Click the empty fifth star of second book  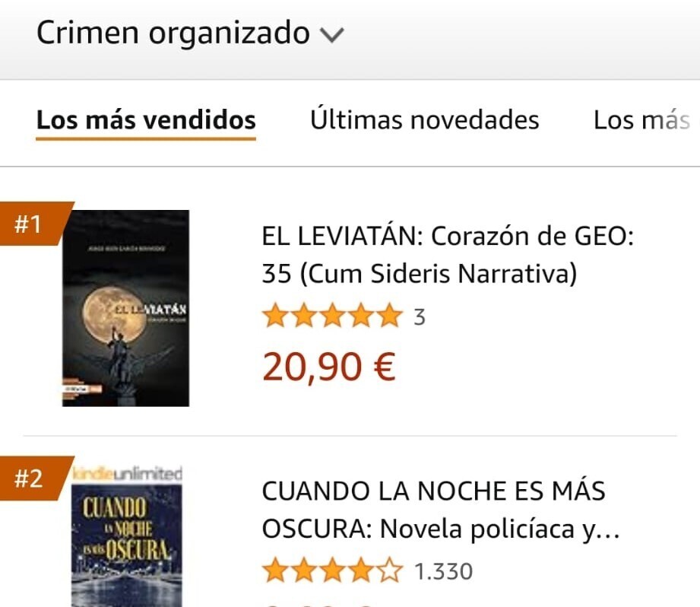point(389,570)
